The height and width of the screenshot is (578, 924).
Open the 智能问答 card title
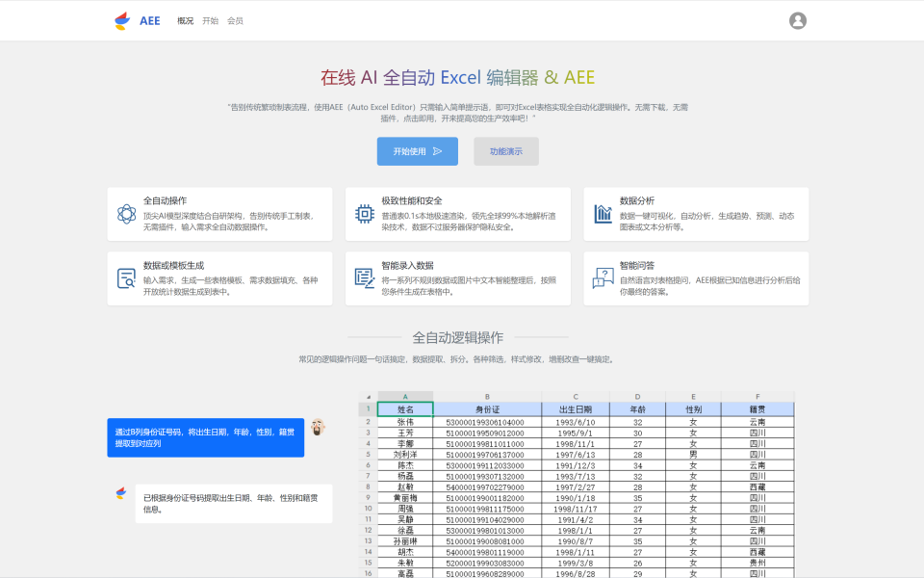click(637, 266)
